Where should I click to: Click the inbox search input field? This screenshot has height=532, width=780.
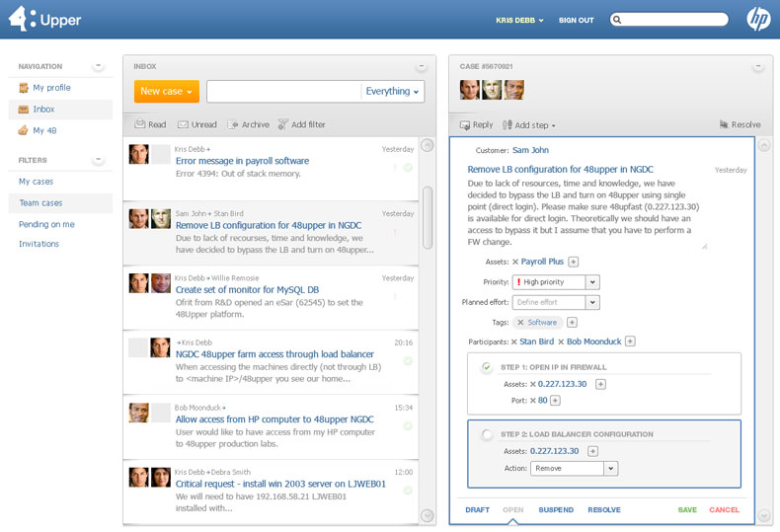[x=284, y=92]
